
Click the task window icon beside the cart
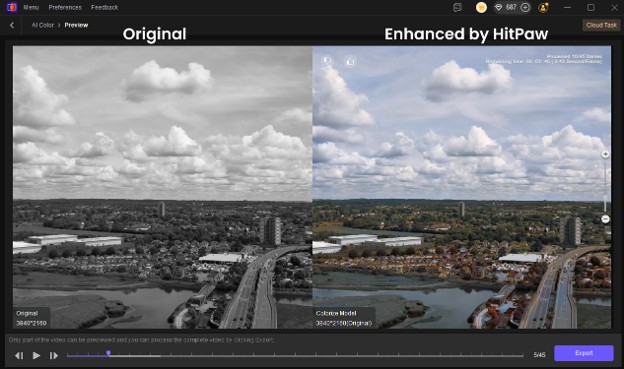pyautogui.click(x=458, y=8)
